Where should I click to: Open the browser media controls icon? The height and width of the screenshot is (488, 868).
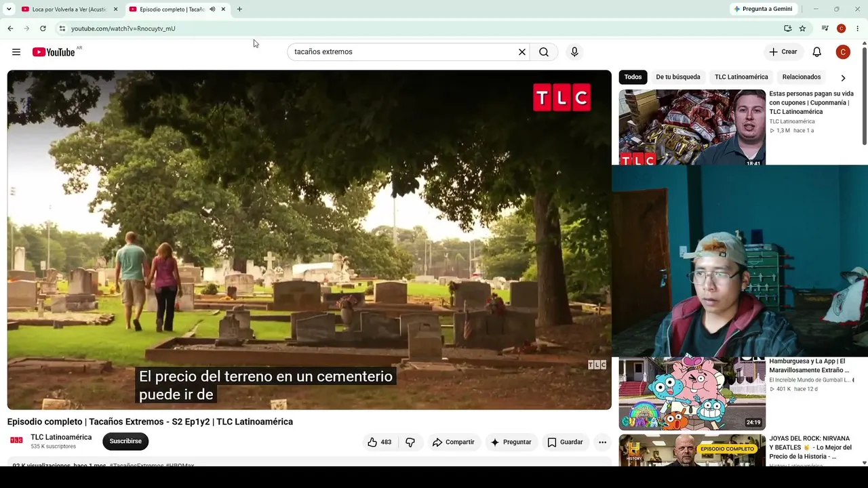tap(825, 28)
